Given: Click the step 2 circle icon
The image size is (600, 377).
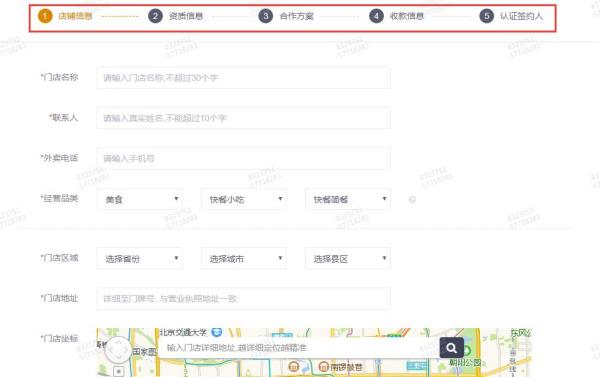Looking at the screenshot, I should [x=155, y=16].
